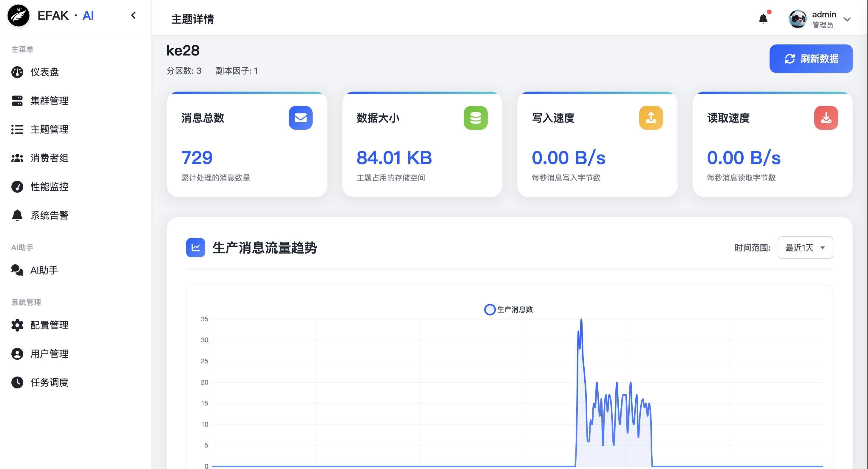Click the traffic trend chart peak
Screen dimensions: 868x469
pyautogui.click(x=581, y=320)
